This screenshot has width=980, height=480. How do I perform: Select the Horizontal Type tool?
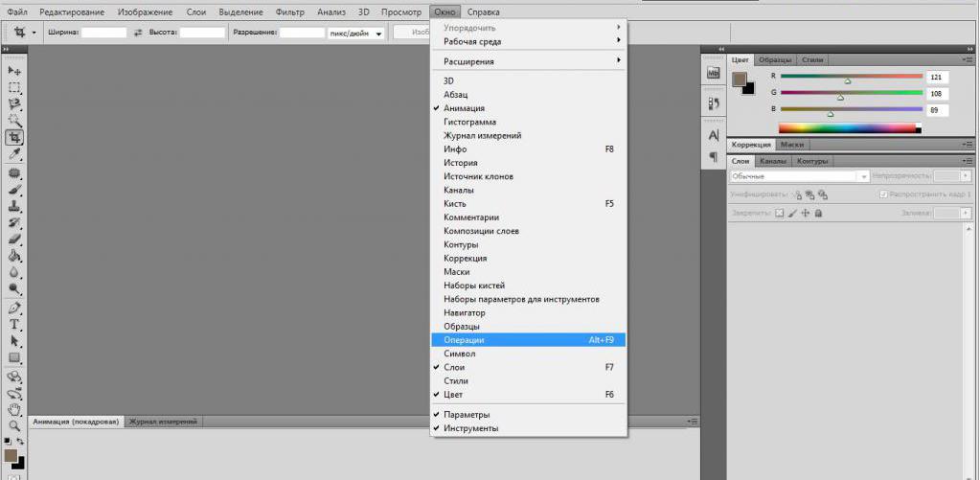(x=14, y=325)
